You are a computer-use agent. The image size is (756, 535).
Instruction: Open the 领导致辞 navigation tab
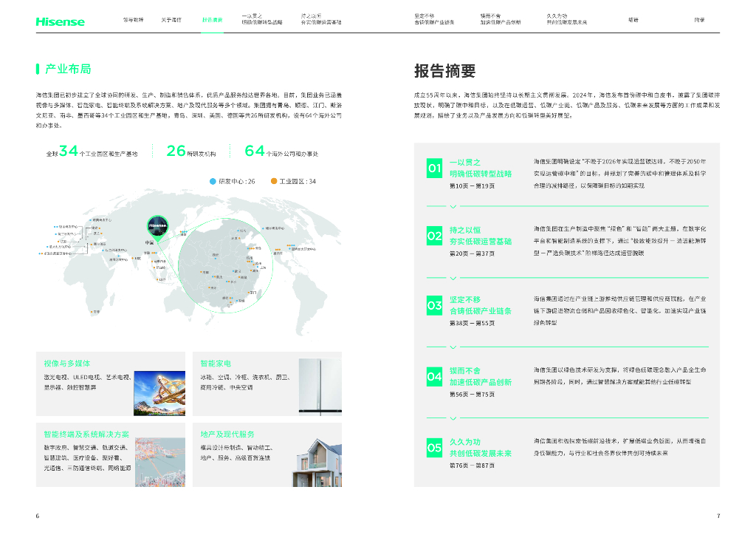point(133,19)
